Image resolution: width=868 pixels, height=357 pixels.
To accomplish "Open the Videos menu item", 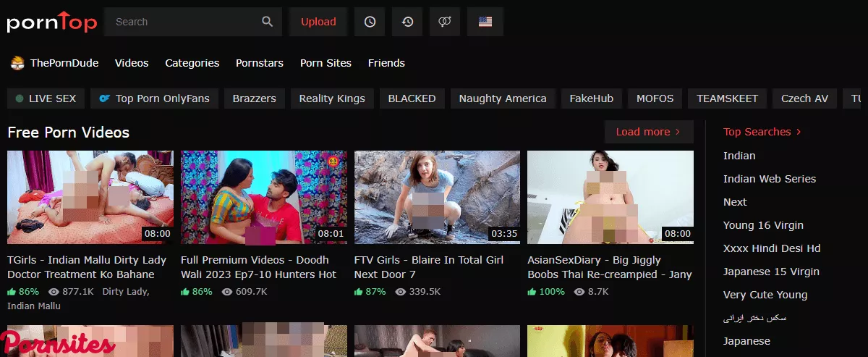I will pos(132,63).
